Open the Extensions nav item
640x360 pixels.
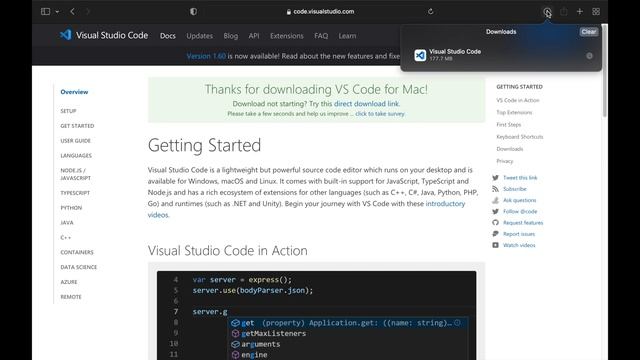[x=287, y=36]
